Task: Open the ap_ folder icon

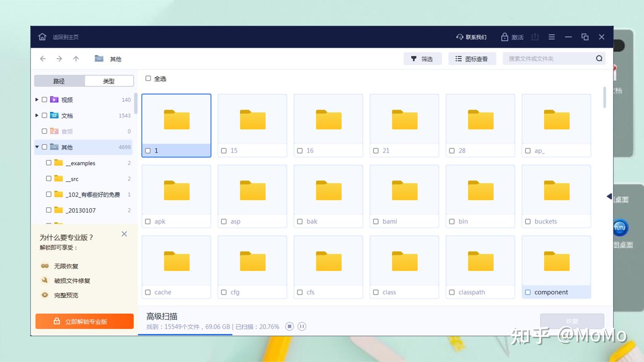Action: pos(556,119)
